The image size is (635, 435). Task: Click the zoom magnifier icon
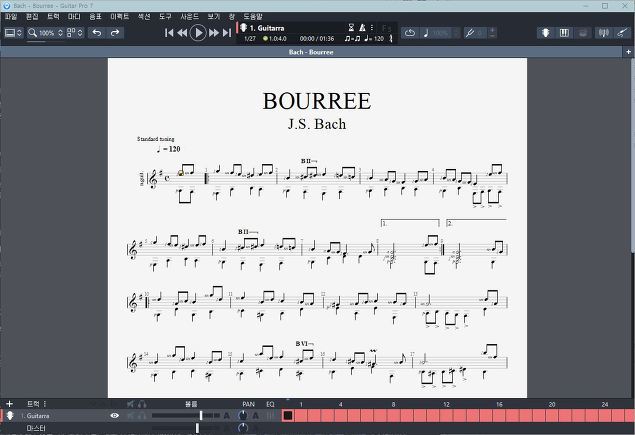(x=32, y=32)
